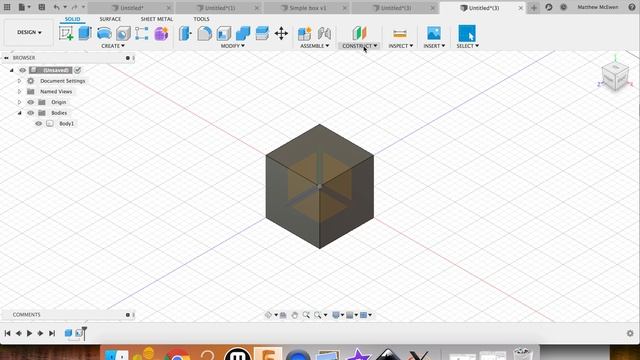Select the Joint tool

coord(324,33)
